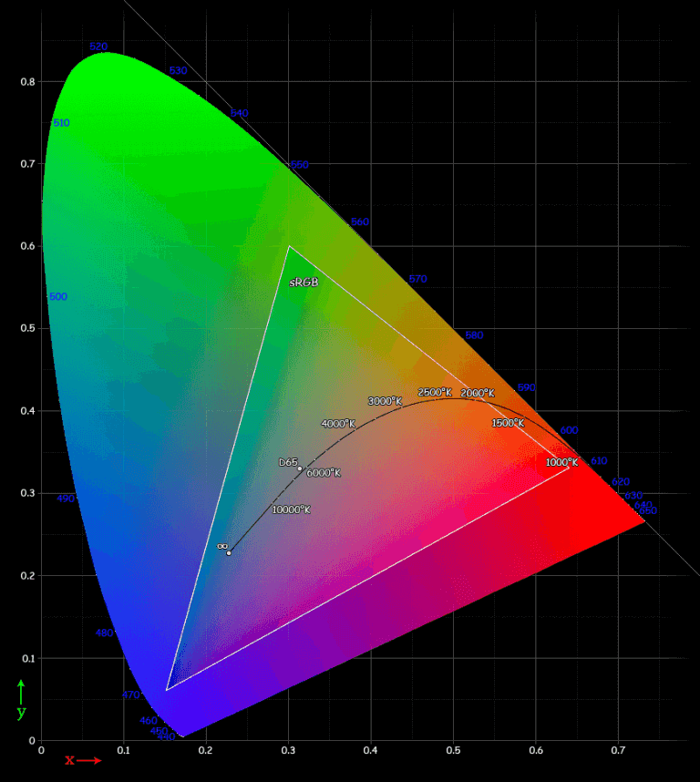The image size is (700, 782).
Task: Click the red x-axis arrow
Action: pos(89,760)
